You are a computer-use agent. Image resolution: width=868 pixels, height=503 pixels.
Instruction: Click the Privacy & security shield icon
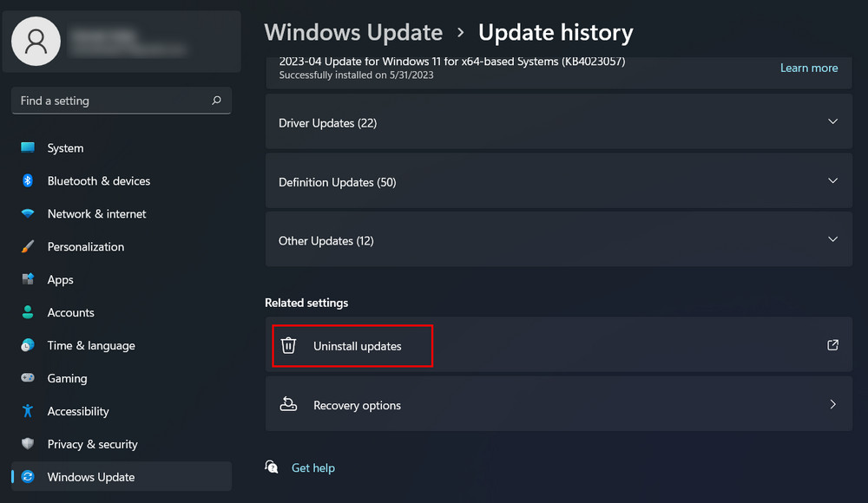pyautogui.click(x=28, y=443)
